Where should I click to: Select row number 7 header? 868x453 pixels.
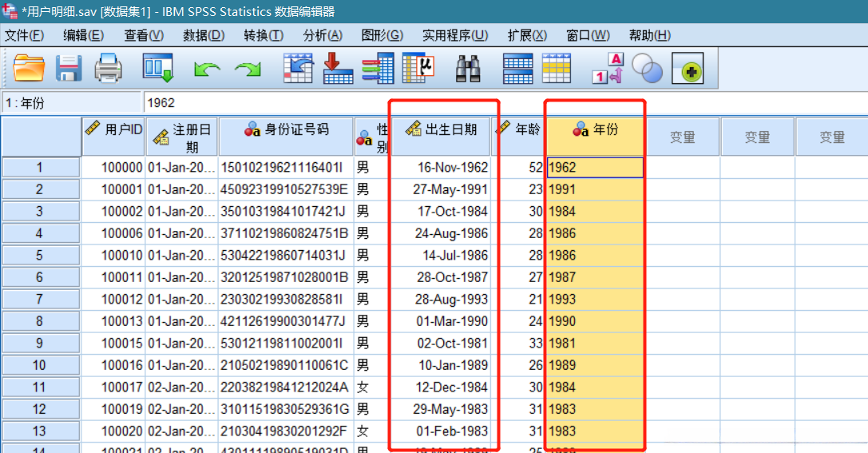tap(41, 299)
